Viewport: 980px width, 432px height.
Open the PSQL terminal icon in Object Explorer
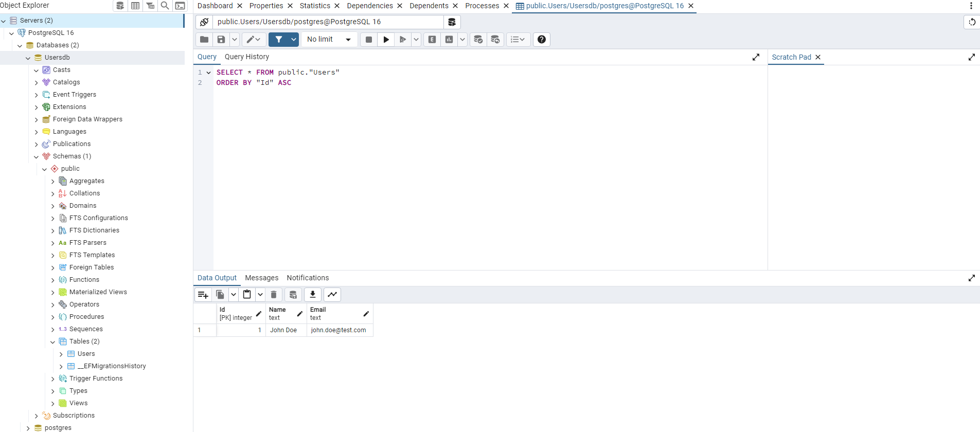pos(180,6)
